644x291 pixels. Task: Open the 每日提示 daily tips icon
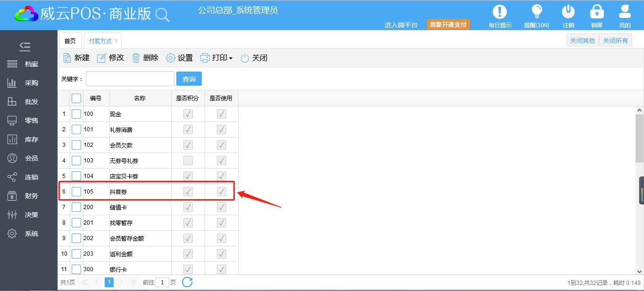[x=500, y=12]
